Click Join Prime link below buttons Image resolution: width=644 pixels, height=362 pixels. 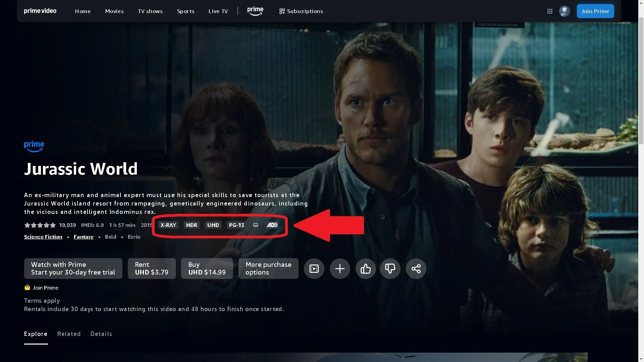(45, 288)
